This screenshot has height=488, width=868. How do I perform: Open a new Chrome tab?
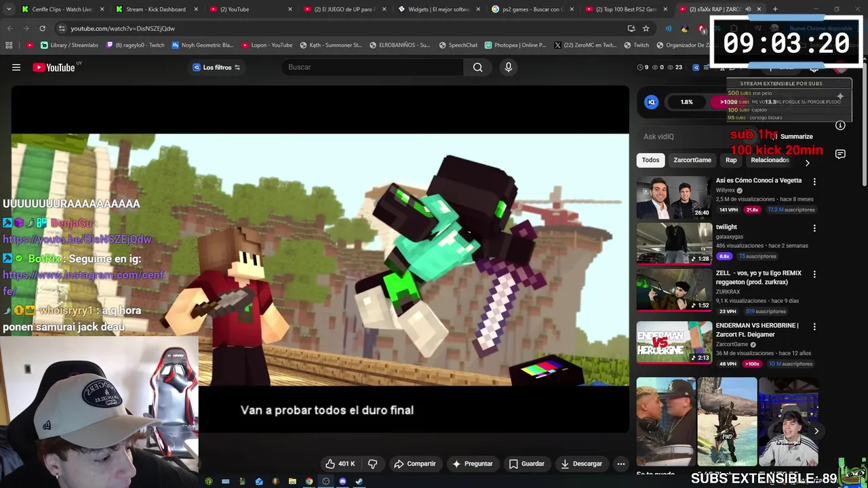click(x=775, y=9)
